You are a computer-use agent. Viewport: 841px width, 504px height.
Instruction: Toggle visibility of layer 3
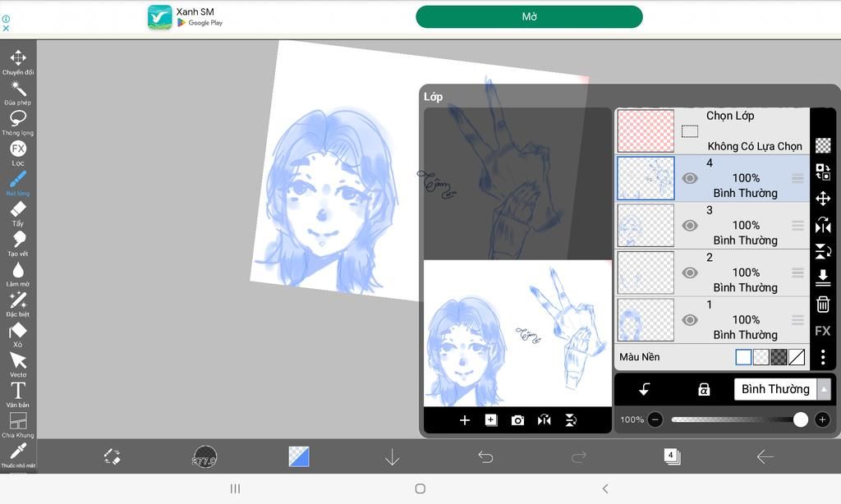[690, 226]
